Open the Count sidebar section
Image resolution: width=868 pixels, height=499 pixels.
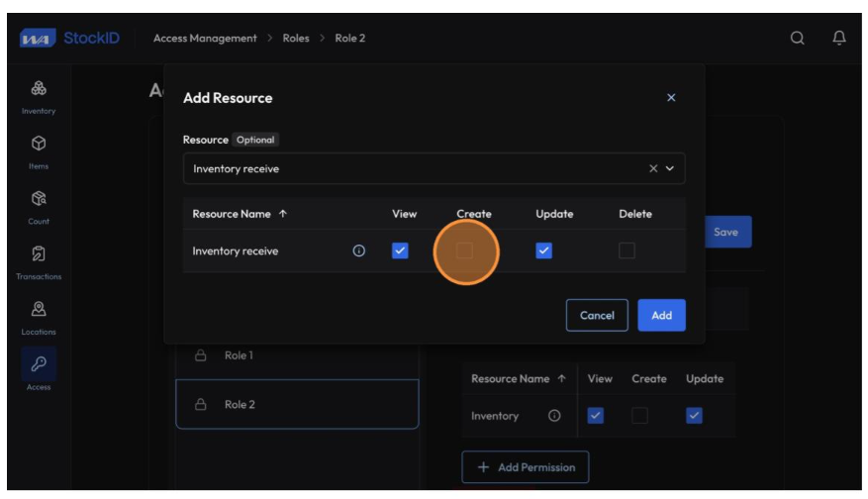[x=39, y=207]
